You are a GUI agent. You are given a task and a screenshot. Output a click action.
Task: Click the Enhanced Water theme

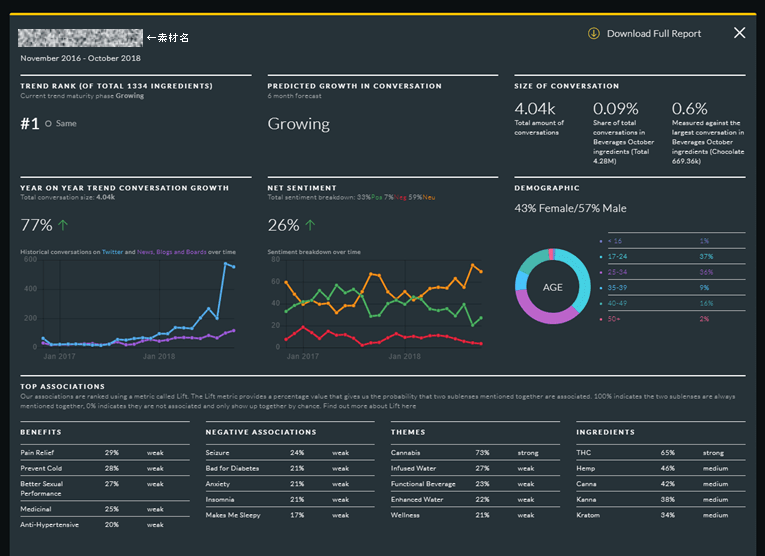[x=475, y=499]
